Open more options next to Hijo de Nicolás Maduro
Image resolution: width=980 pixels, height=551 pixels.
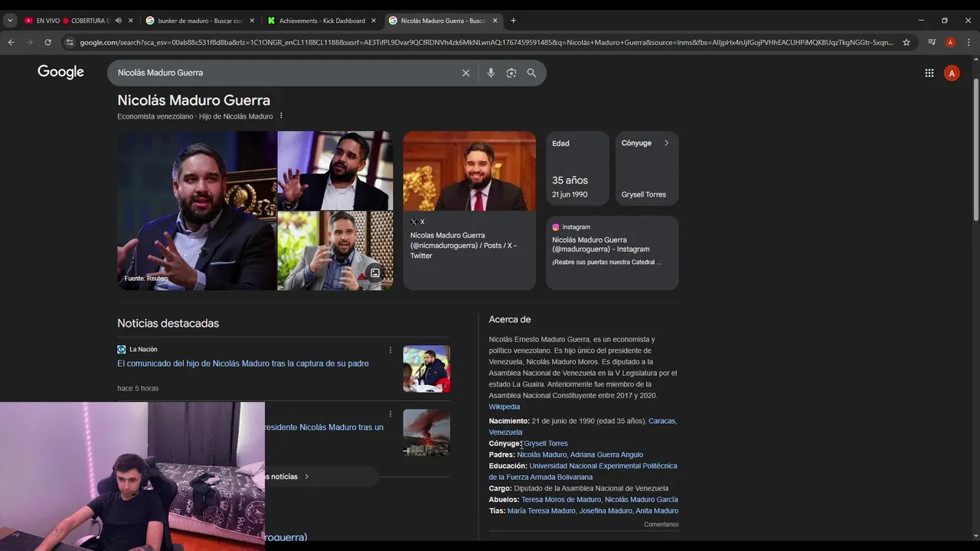pos(281,116)
